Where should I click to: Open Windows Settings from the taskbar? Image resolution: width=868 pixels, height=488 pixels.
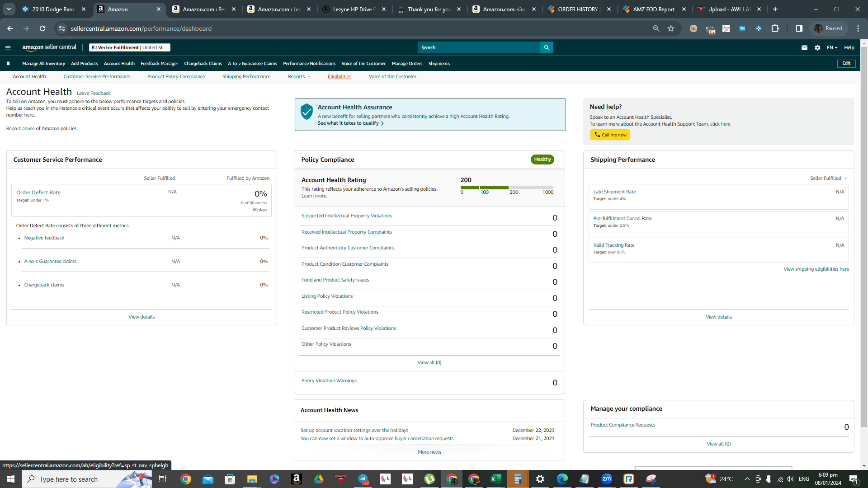(540, 479)
